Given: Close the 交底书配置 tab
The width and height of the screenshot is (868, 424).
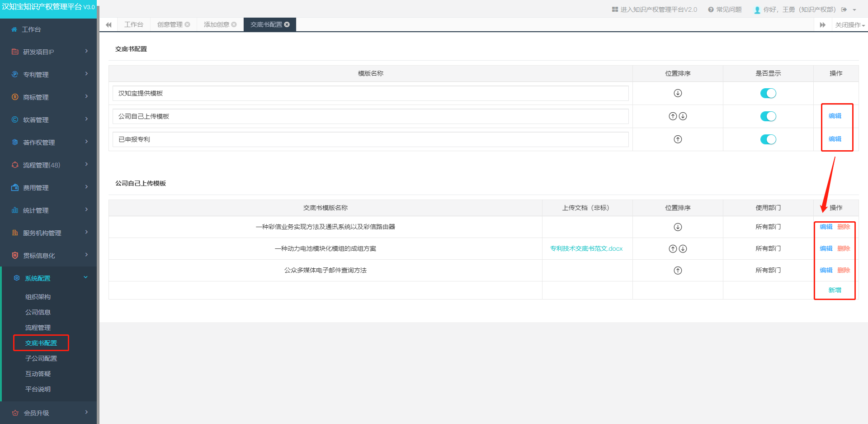Looking at the screenshot, I should click(287, 24).
